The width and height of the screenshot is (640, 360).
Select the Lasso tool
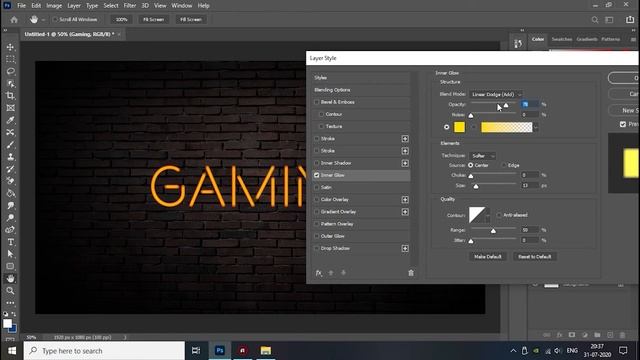pyautogui.click(x=11, y=71)
